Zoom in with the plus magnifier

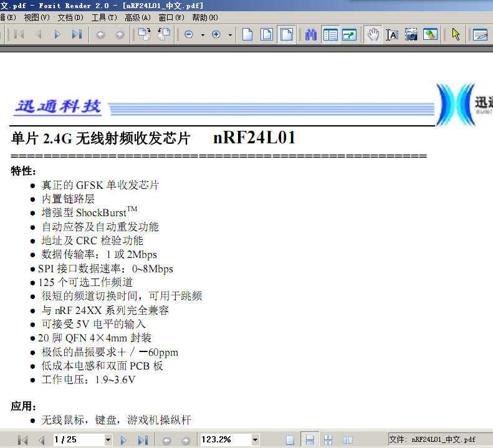pyautogui.click(x=216, y=34)
